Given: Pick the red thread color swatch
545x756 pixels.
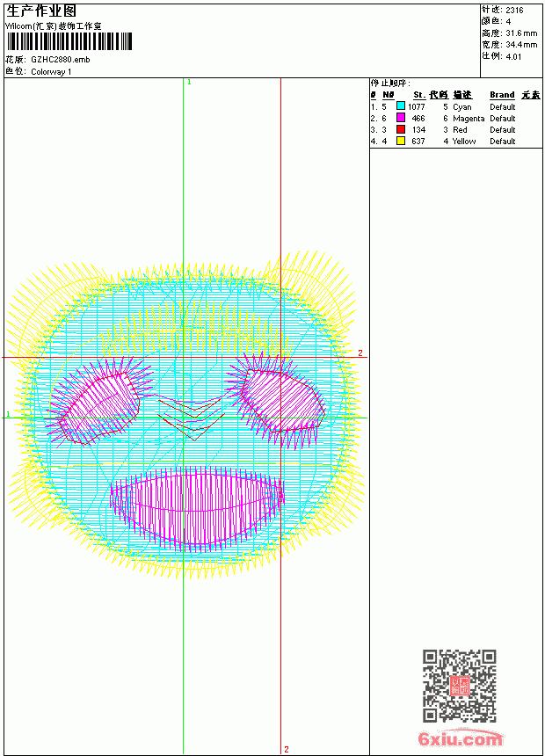Looking at the screenshot, I should tap(400, 129).
